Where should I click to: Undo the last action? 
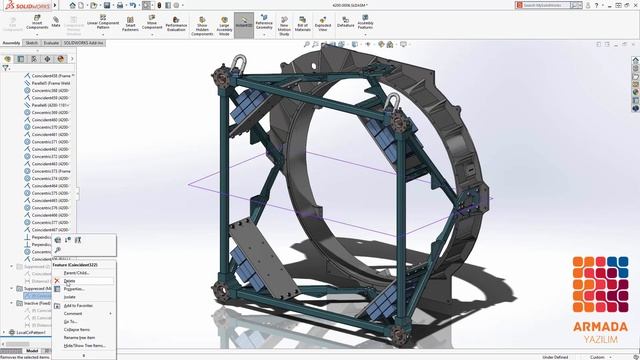133,5
